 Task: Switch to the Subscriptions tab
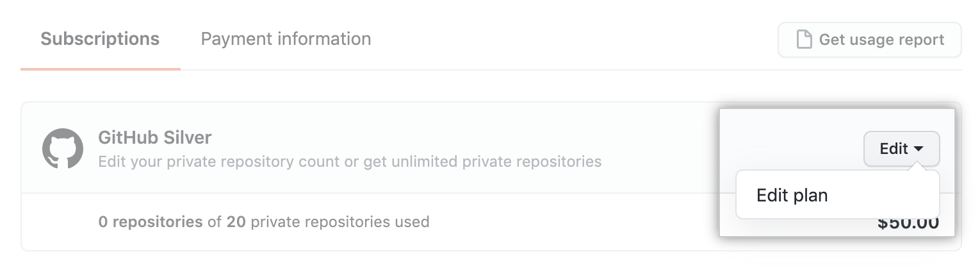pyautogui.click(x=100, y=39)
